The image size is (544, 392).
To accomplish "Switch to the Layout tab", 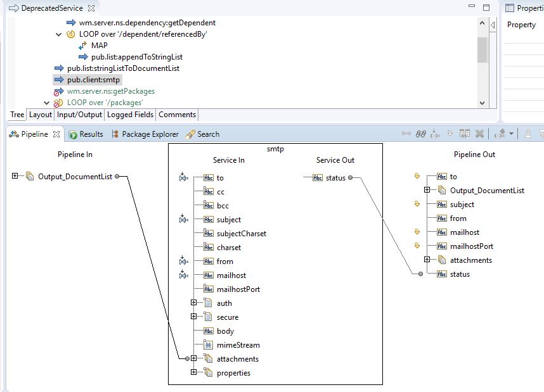I will pyautogui.click(x=40, y=115).
